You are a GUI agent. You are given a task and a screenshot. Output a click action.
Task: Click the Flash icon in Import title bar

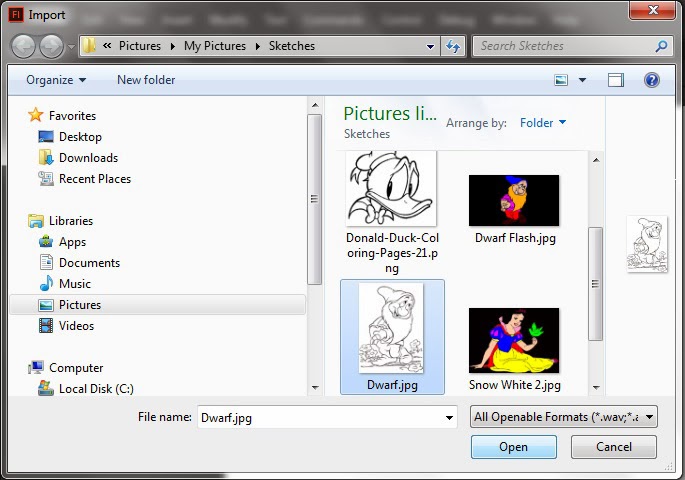tap(16, 15)
